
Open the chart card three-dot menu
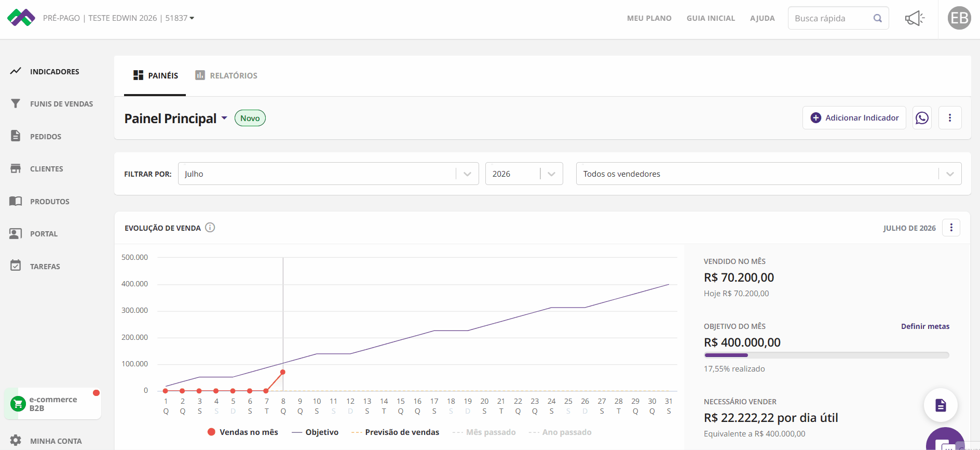pos(951,228)
